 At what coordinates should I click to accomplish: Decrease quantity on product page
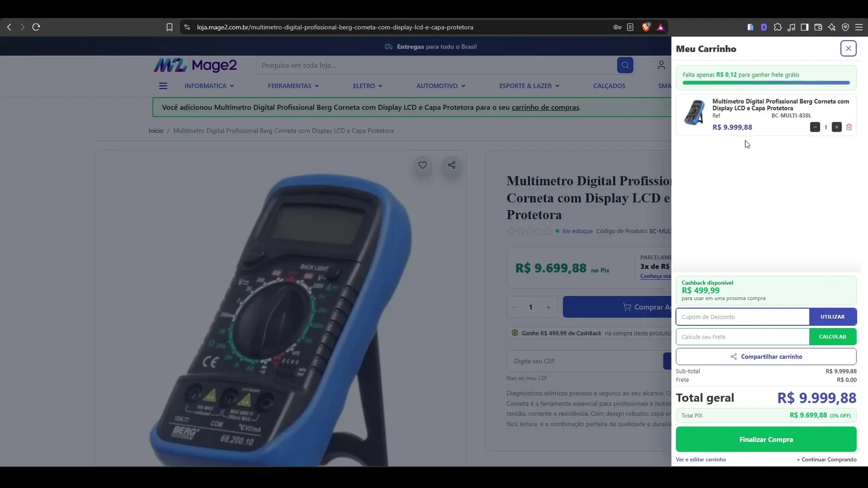pos(514,307)
